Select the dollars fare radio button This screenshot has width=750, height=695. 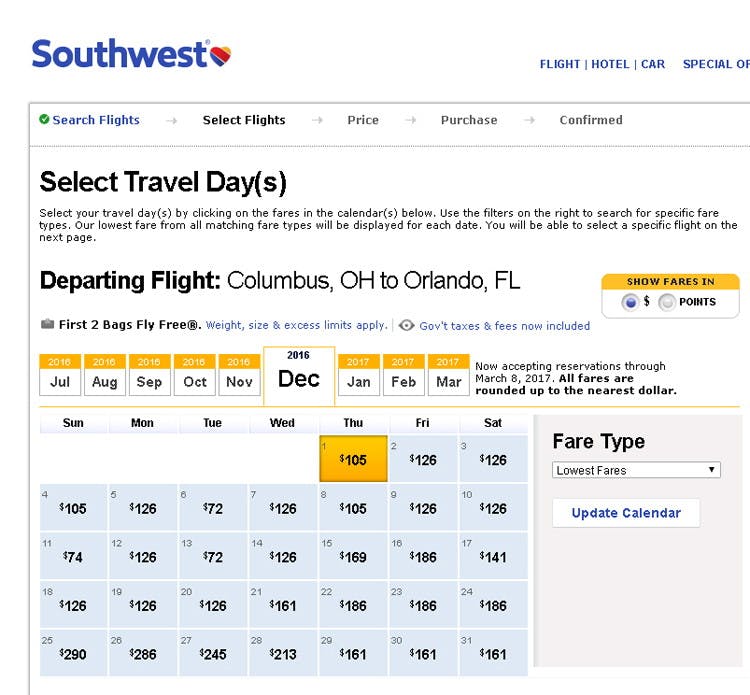click(630, 302)
